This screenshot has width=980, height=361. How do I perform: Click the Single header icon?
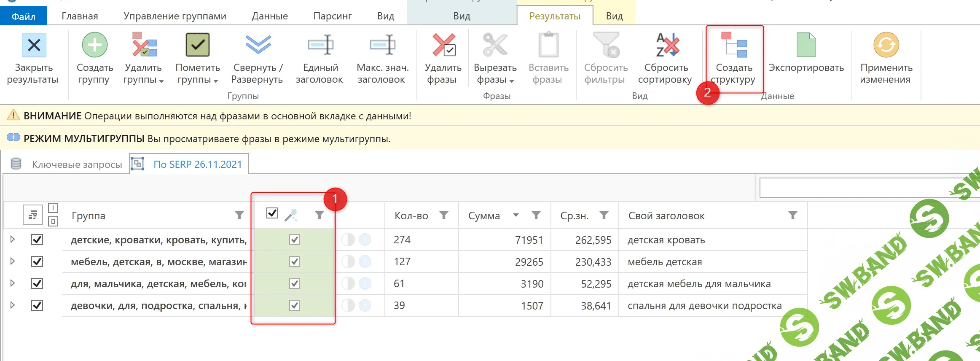click(x=320, y=45)
